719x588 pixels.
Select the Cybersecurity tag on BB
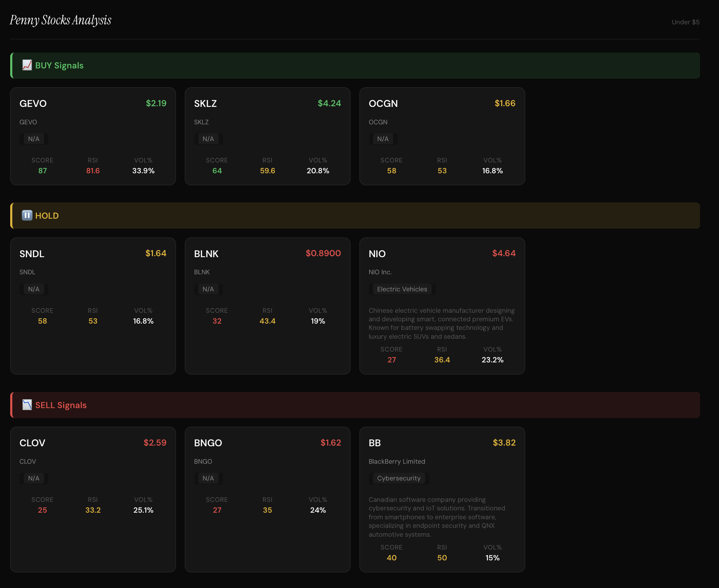click(x=398, y=478)
